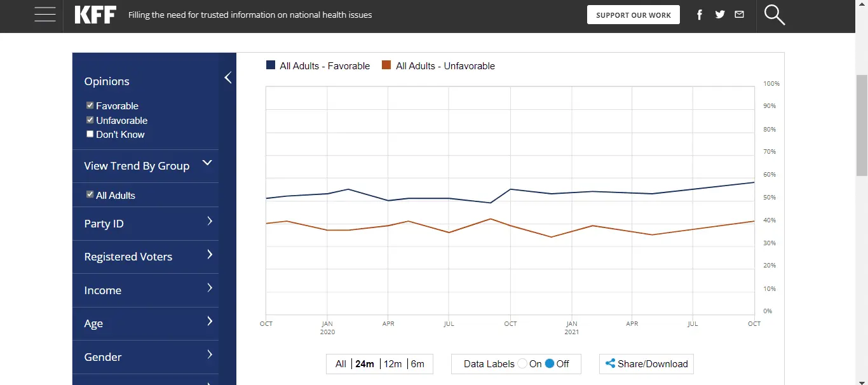Click the page's vertical scrollbar
The image size is (868, 385).
(x=862, y=127)
